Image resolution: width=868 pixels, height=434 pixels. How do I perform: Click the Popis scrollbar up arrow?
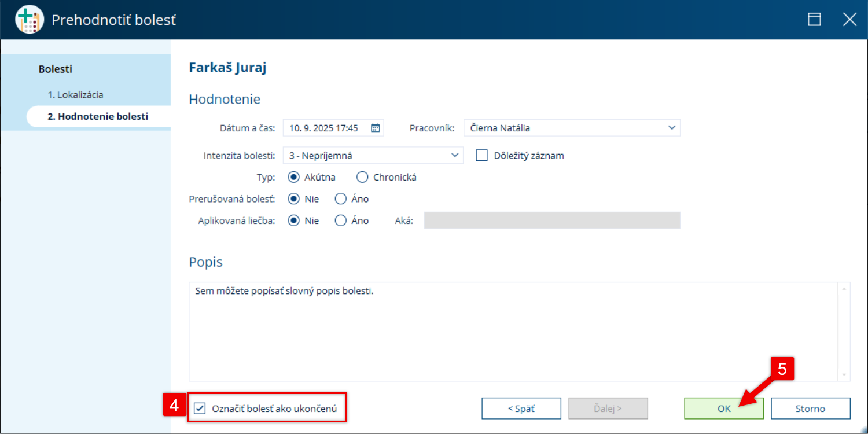(x=845, y=288)
